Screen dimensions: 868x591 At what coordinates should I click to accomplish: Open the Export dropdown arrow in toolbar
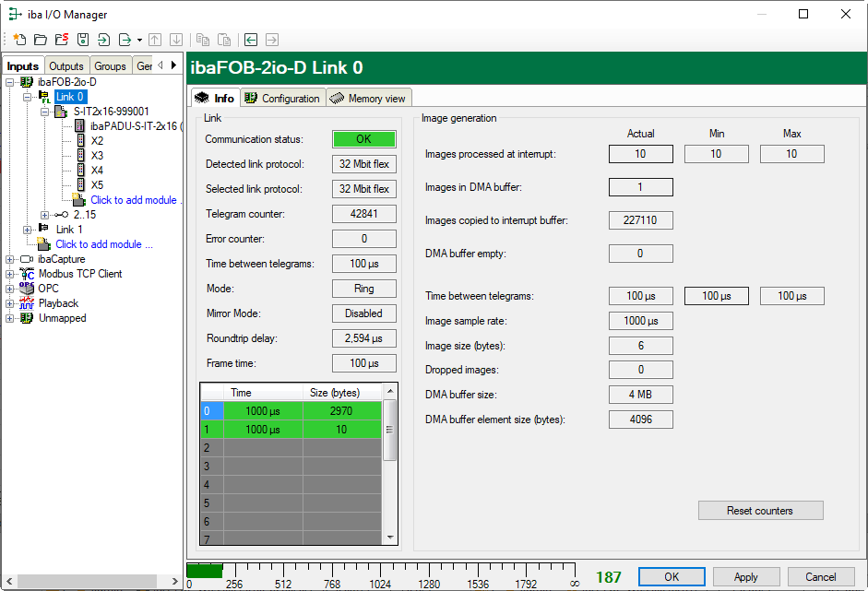click(139, 40)
